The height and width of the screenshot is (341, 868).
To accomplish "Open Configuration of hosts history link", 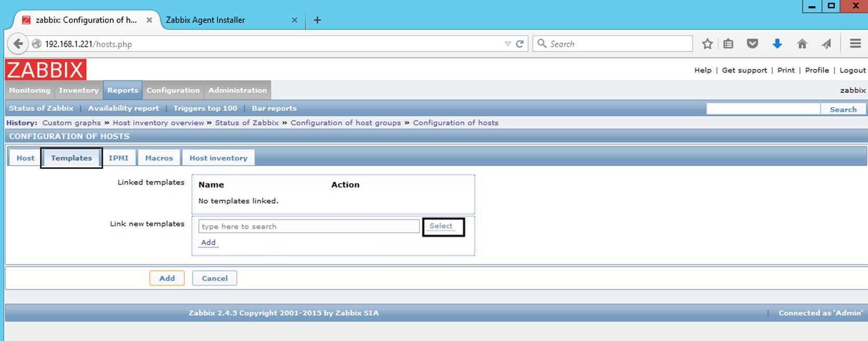I will tap(456, 123).
